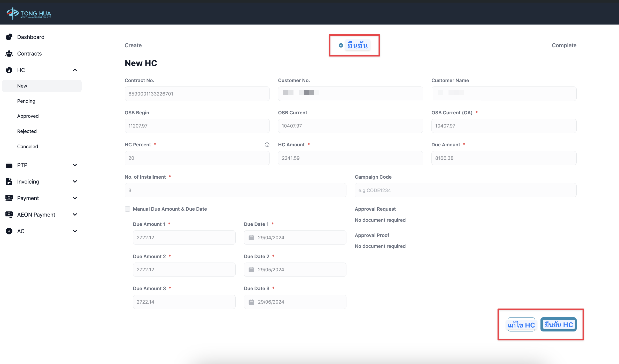Open the Pending HC list
The image size is (619, 364).
coord(26,101)
